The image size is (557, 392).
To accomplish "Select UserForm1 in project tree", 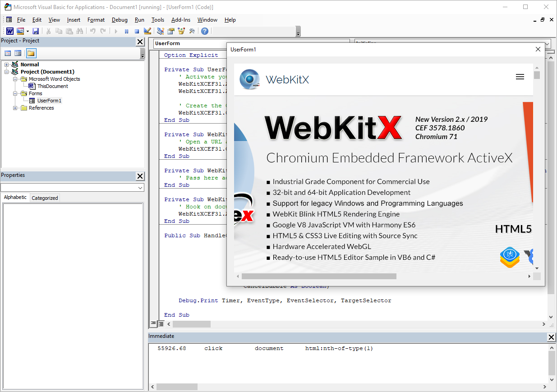I will coord(49,101).
